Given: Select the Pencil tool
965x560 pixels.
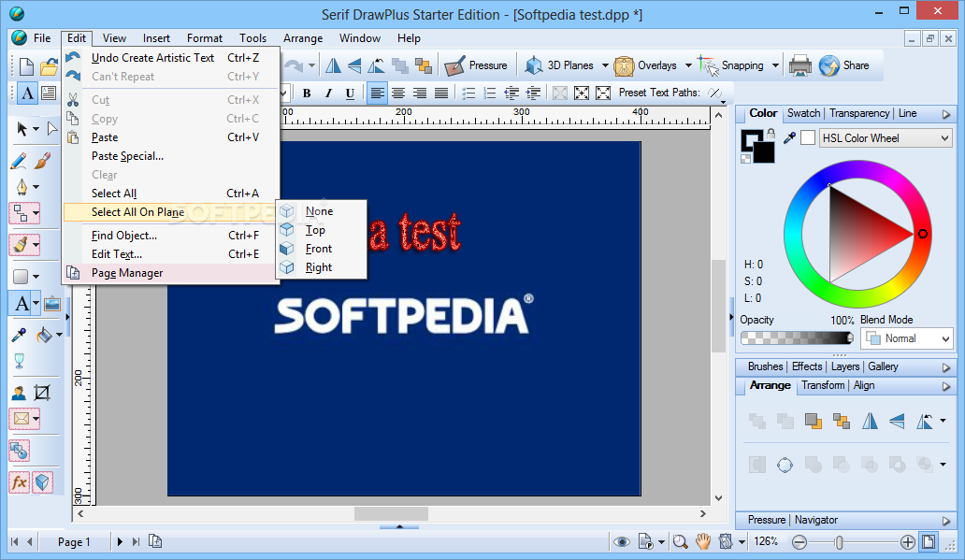Looking at the screenshot, I should tap(19, 161).
